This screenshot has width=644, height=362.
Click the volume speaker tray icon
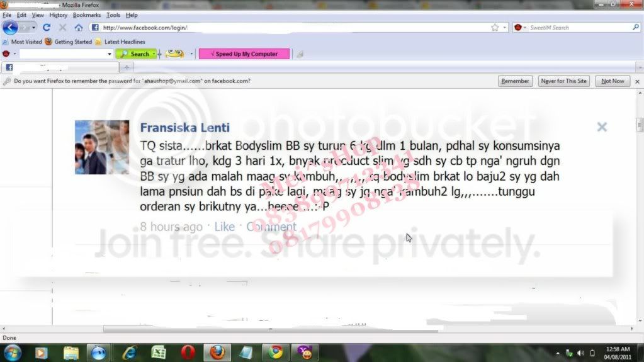(581, 353)
